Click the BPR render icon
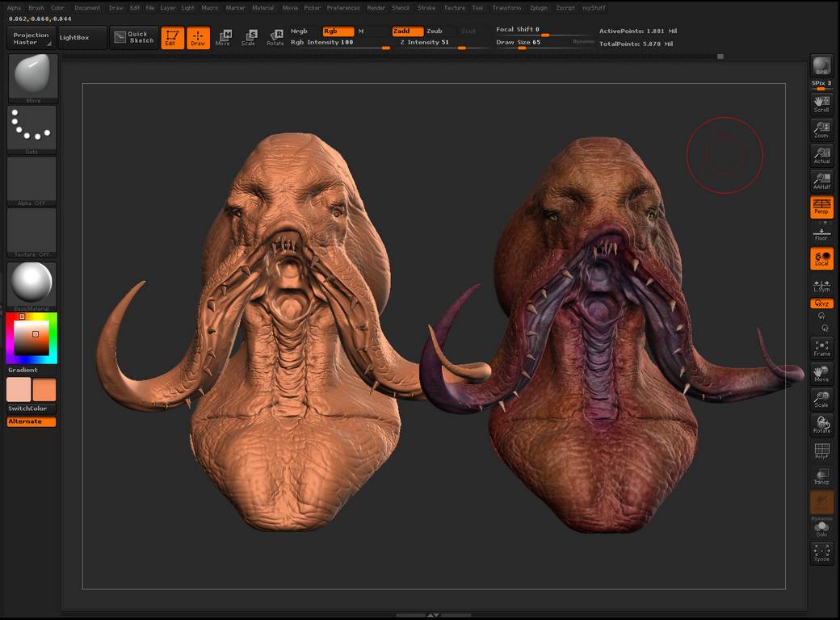840x620 pixels. [x=821, y=66]
